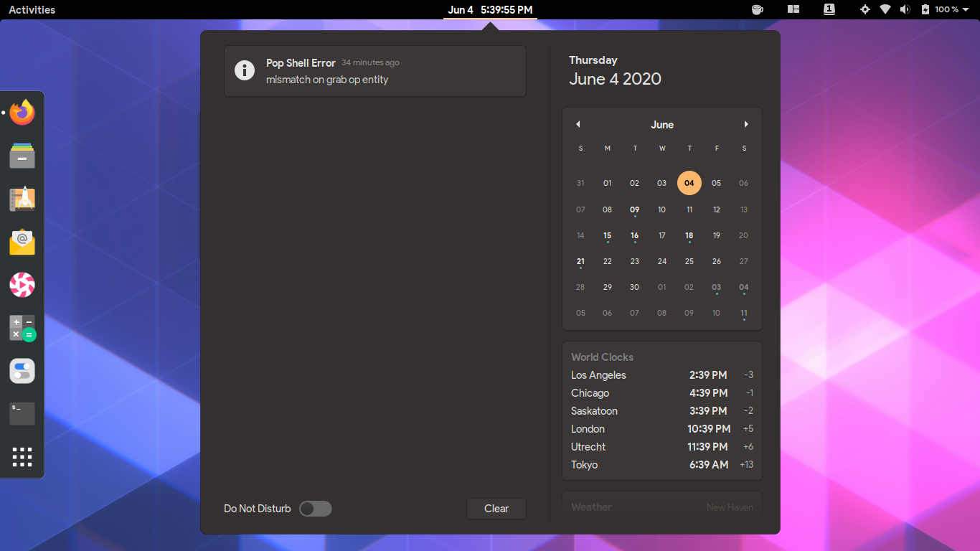
Task: Open Pop!_Shop rocket icon in the dock
Action: click(22, 199)
